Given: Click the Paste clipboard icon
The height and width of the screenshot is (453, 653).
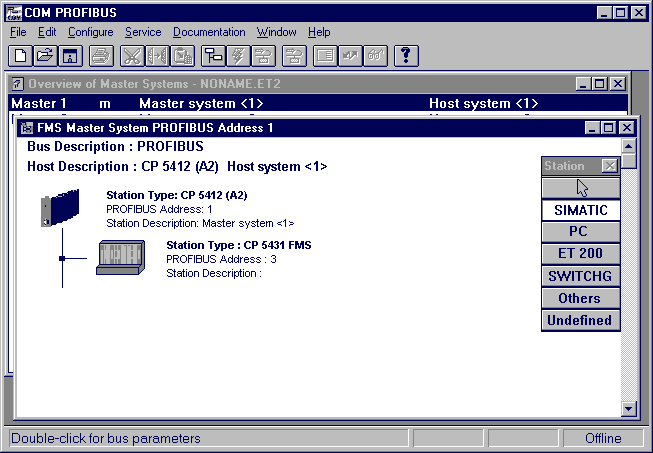Looking at the screenshot, I should (x=182, y=56).
